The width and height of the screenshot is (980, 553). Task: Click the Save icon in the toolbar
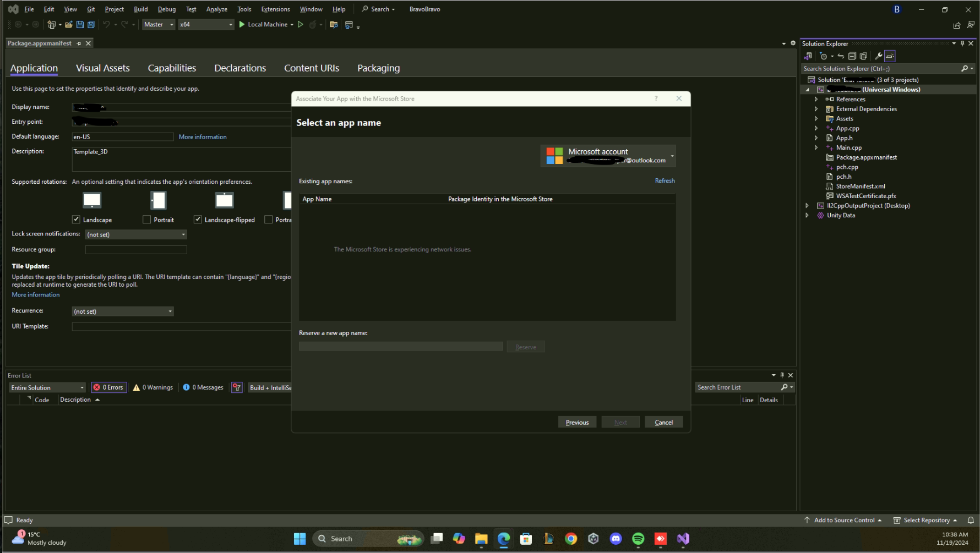(80, 24)
